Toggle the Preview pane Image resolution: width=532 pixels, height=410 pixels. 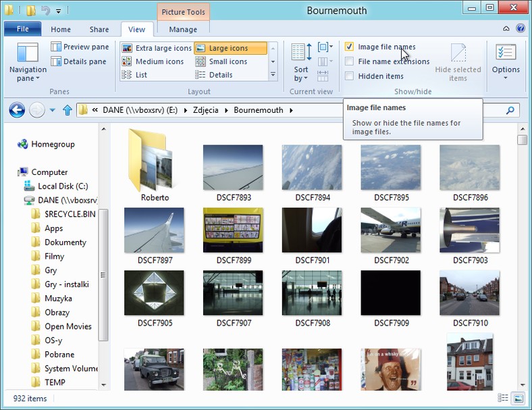pos(80,47)
